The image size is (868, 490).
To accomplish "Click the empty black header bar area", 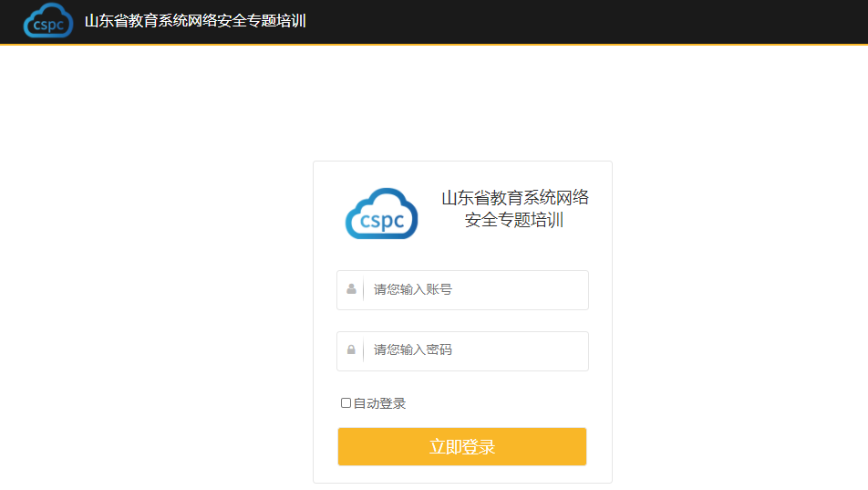I will (x=587, y=21).
